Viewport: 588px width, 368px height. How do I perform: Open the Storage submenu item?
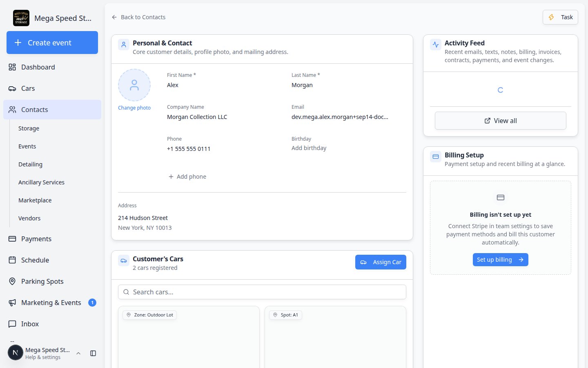coord(29,128)
